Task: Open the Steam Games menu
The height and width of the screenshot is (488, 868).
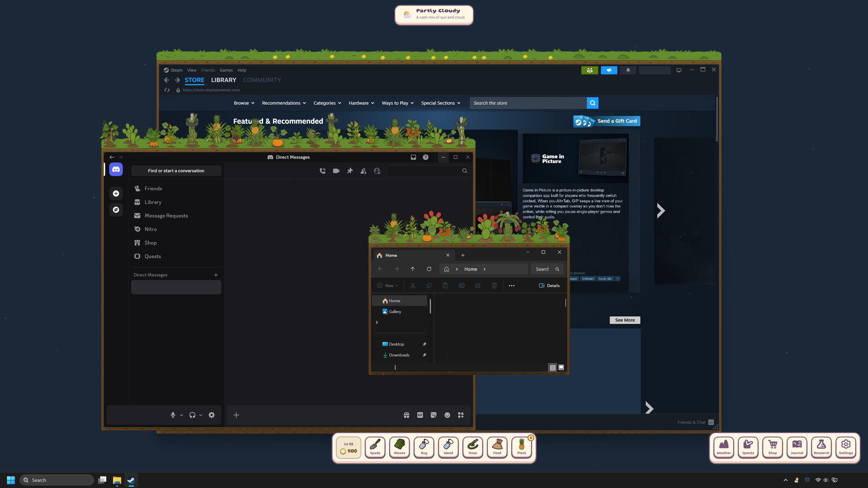Action: click(226, 70)
